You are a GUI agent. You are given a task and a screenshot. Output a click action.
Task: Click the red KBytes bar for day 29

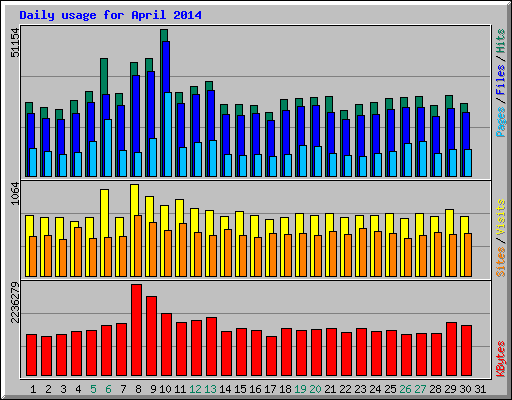click(451, 349)
